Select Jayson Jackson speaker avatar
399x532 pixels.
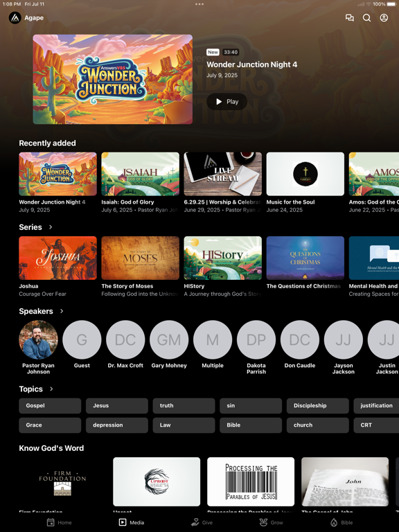(x=344, y=339)
